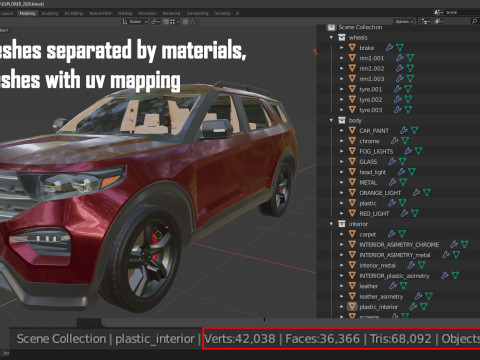Screen dimensions: 480x360
Task: Select the INTERIOR_plastic_asimetry object name
Action: (394, 275)
